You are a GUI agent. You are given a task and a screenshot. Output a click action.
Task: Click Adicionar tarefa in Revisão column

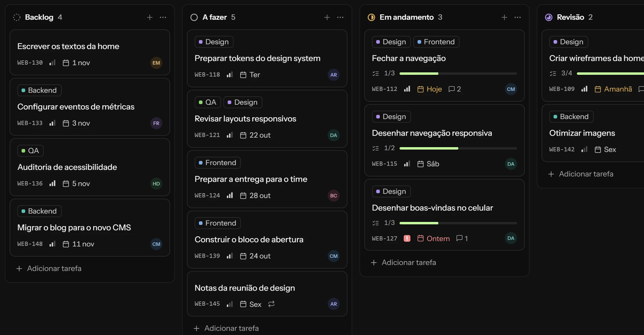(580, 174)
